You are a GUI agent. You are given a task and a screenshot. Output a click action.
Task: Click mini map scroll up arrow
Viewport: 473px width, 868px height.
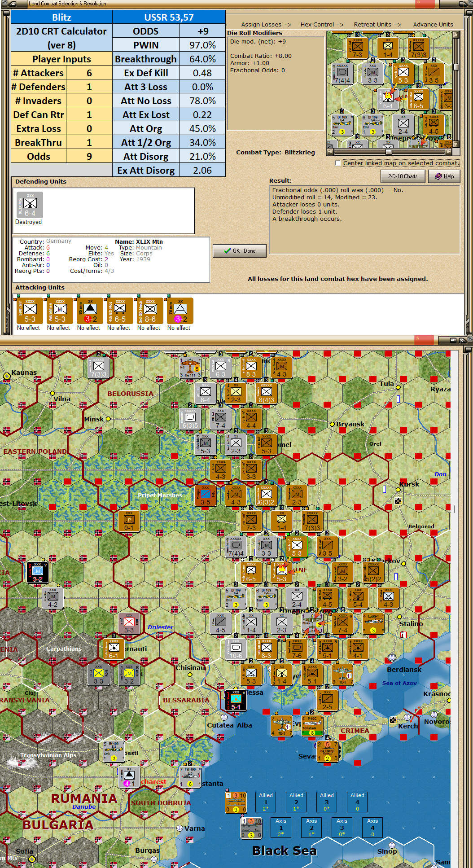point(456,35)
